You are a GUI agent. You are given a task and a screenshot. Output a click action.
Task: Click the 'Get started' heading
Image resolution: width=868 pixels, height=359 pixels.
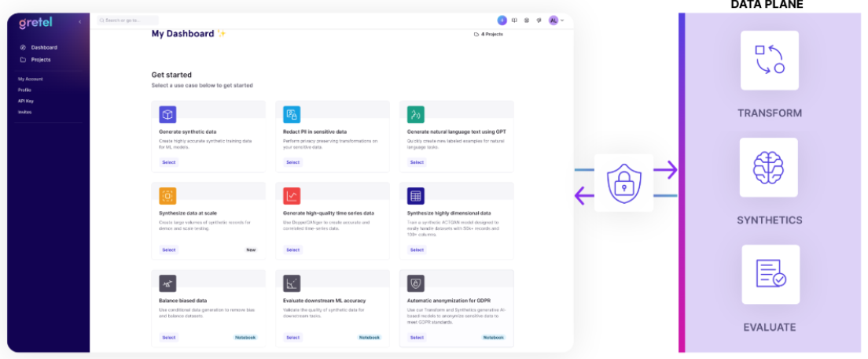coord(171,75)
